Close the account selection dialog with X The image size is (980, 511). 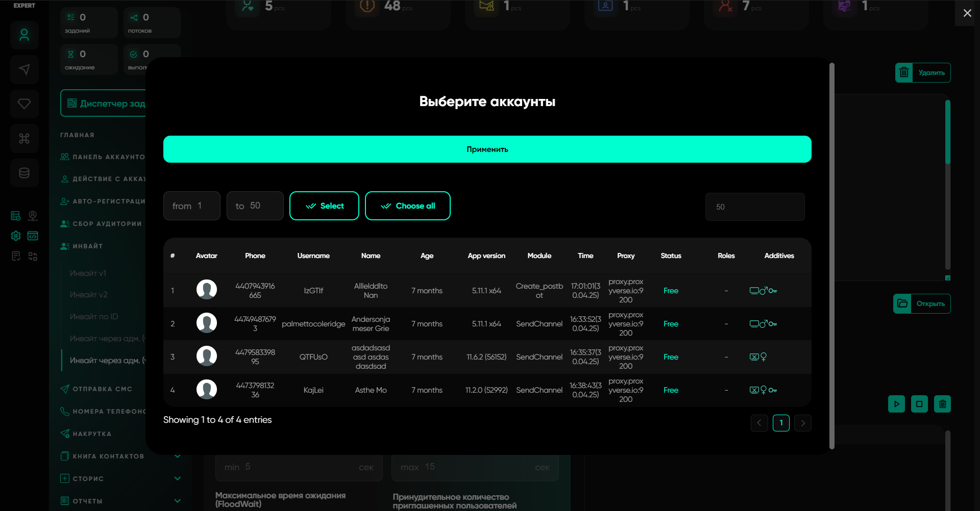click(x=967, y=13)
